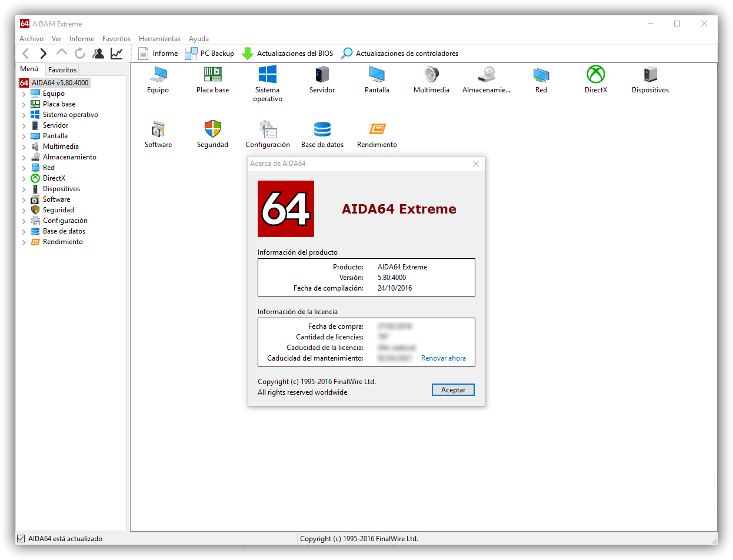Expand the Equipo tree node

(24, 94)
